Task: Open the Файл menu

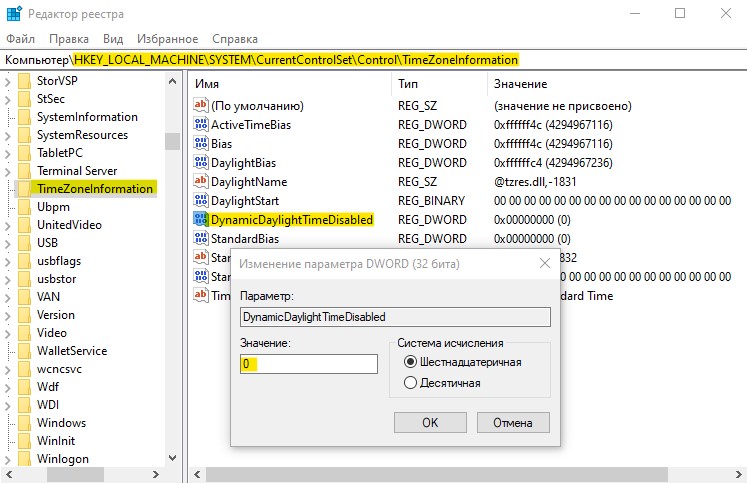Action: 20,39
